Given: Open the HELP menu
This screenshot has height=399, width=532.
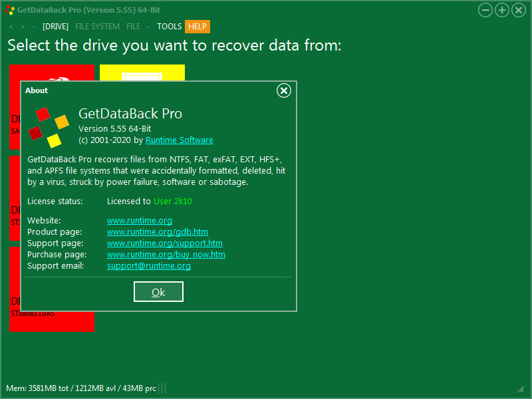Looking at the screenshot, I should tap(197, 27).
